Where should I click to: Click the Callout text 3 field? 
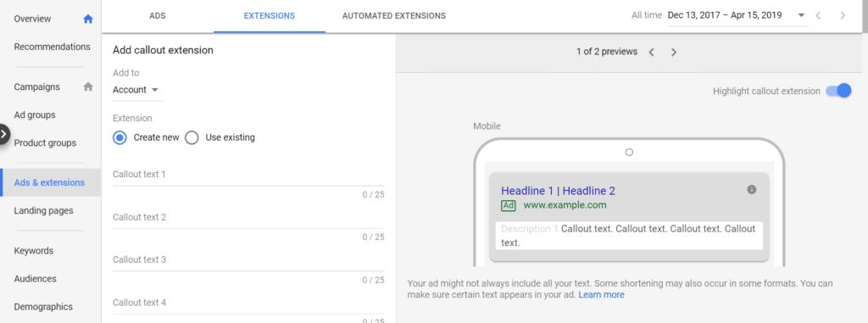pyautogui.click(x=248, y=260)
